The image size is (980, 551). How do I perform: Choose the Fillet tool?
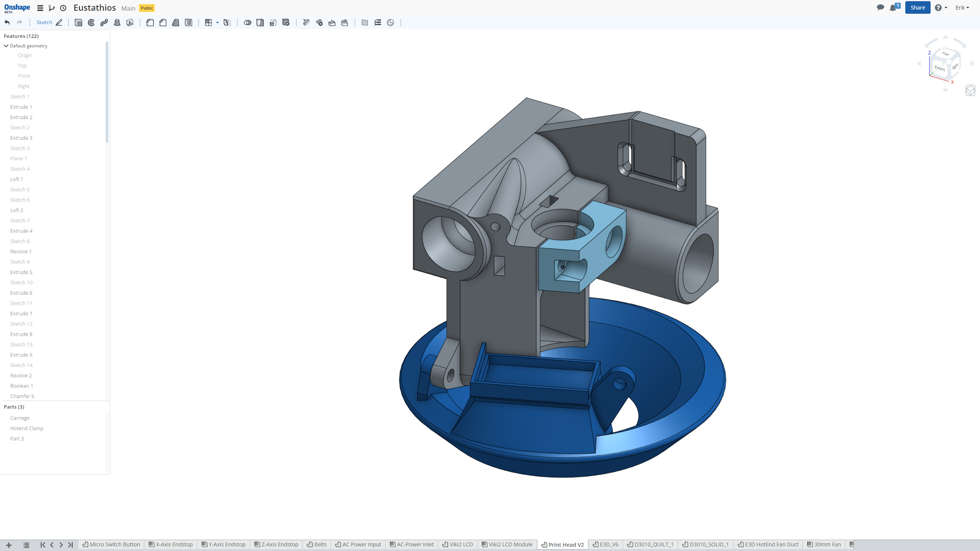tap(150, 22)
